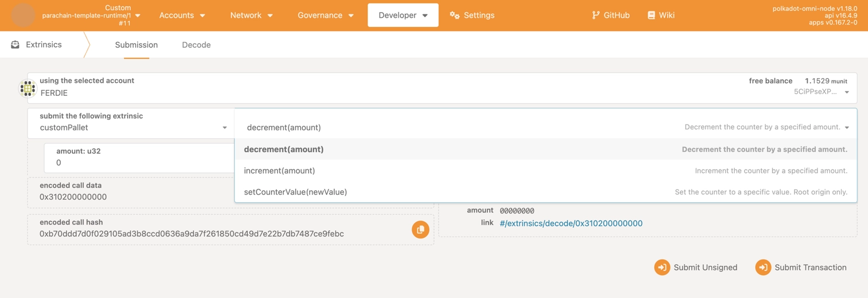Screen dimensions: 868x298
Task: Click the Extrinsics envelope icon
Action: pos(15,45)
